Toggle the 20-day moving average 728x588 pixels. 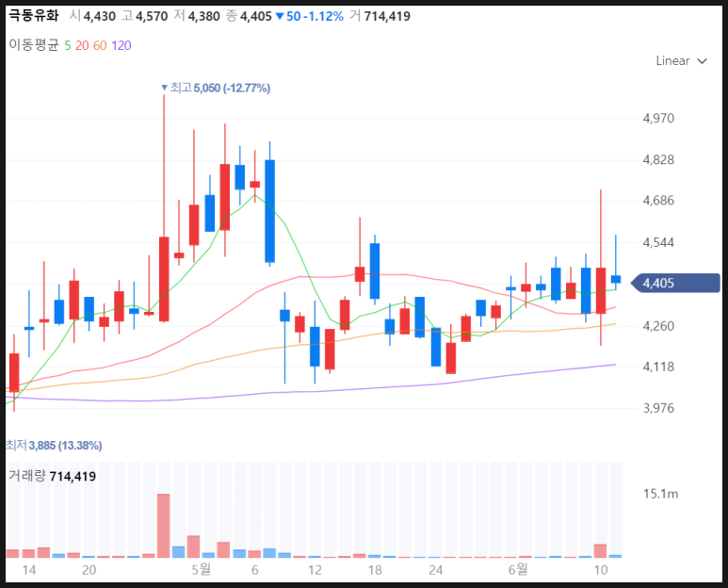pos(82,45)
